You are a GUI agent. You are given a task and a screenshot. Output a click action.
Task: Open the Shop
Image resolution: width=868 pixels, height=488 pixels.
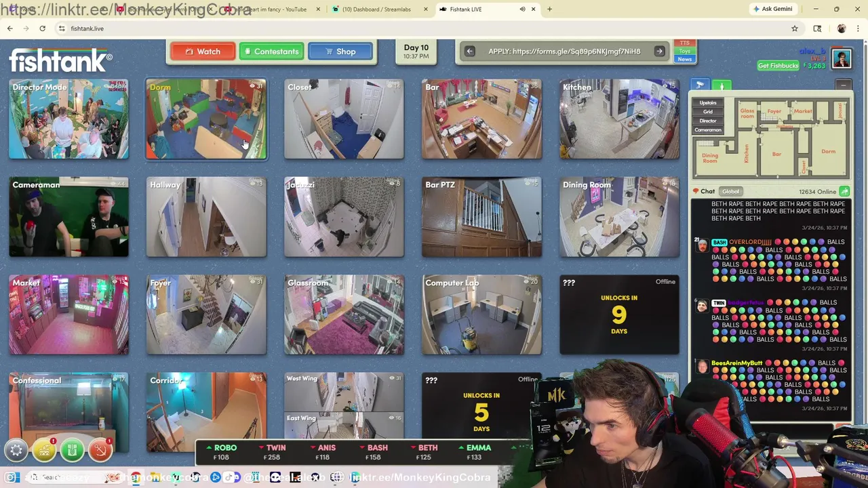point(340,52)
